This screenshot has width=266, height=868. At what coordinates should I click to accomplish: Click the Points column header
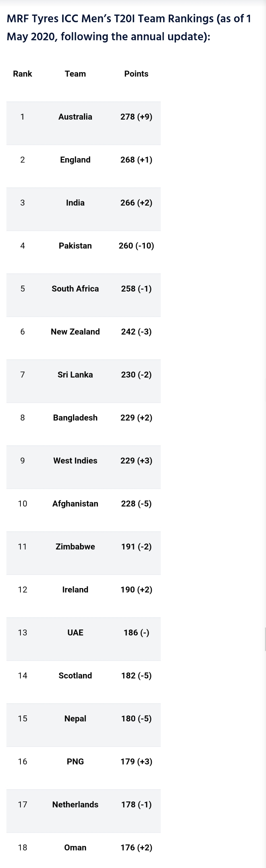tap(136, 74)
